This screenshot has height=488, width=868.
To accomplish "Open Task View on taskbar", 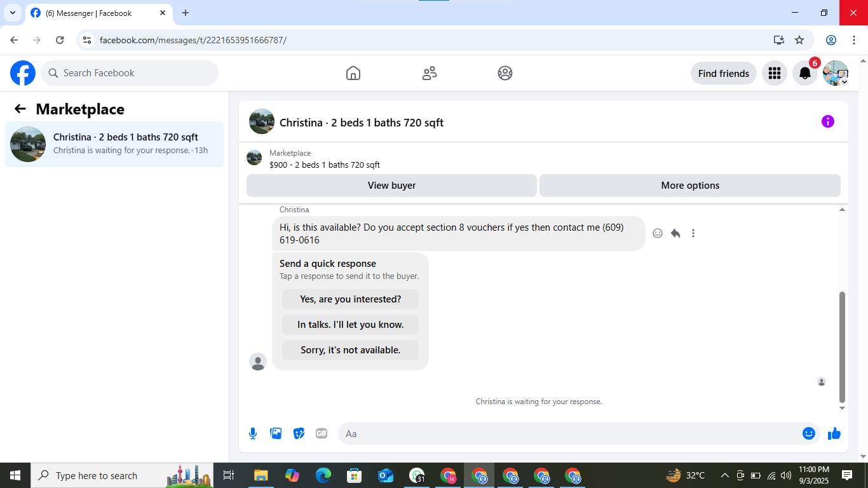I will 229,475.
